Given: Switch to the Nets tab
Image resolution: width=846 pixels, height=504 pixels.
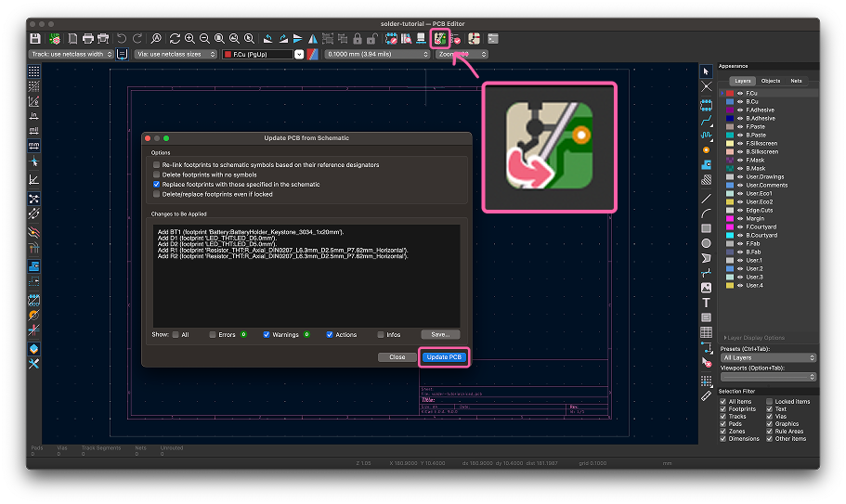Looking at the screenshot, I should click(796, 82).
